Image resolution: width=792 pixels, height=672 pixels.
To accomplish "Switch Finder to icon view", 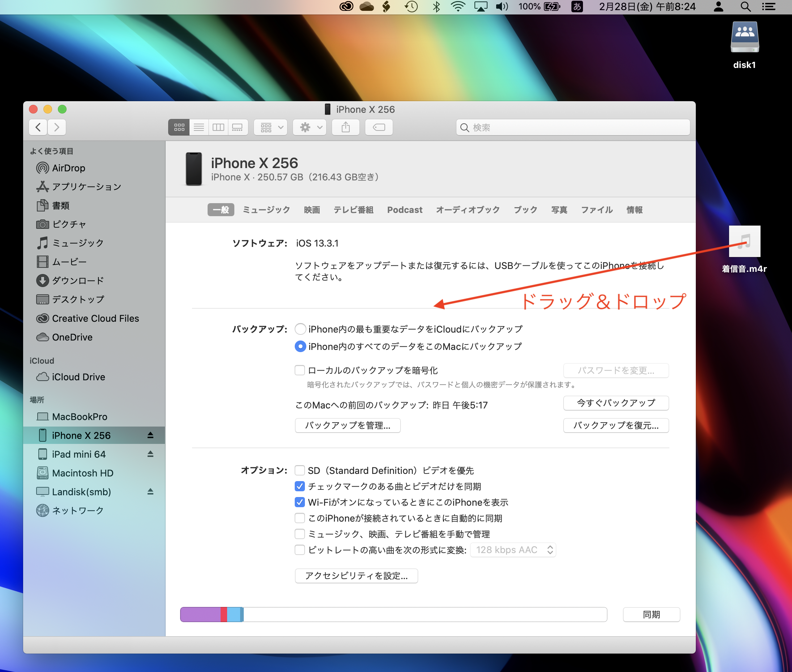I will (179, 127).
